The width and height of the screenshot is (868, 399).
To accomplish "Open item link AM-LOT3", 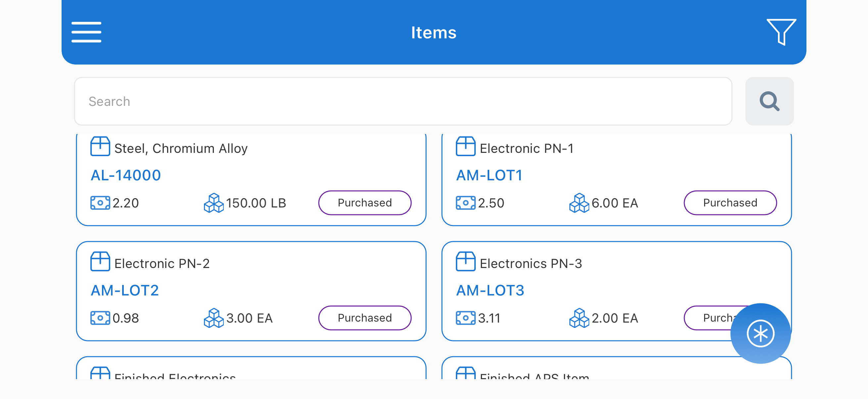I will (490, 290).
